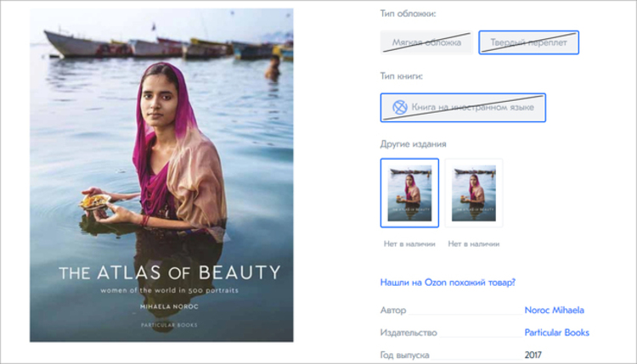The height and width of the screenshot is (364, 637).
Task: Click the "THE ATLAS OF BEAUTY" title on cover
Action: pyautogui.click(x=169, y=273)
